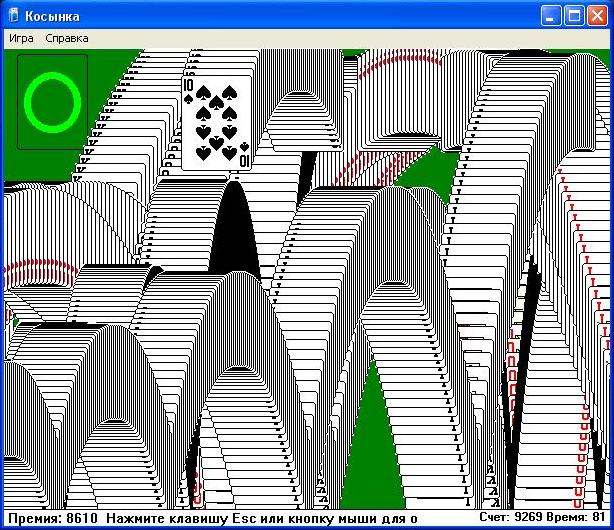
Task: Click the empty deck green circle
Action: (52, 102)
